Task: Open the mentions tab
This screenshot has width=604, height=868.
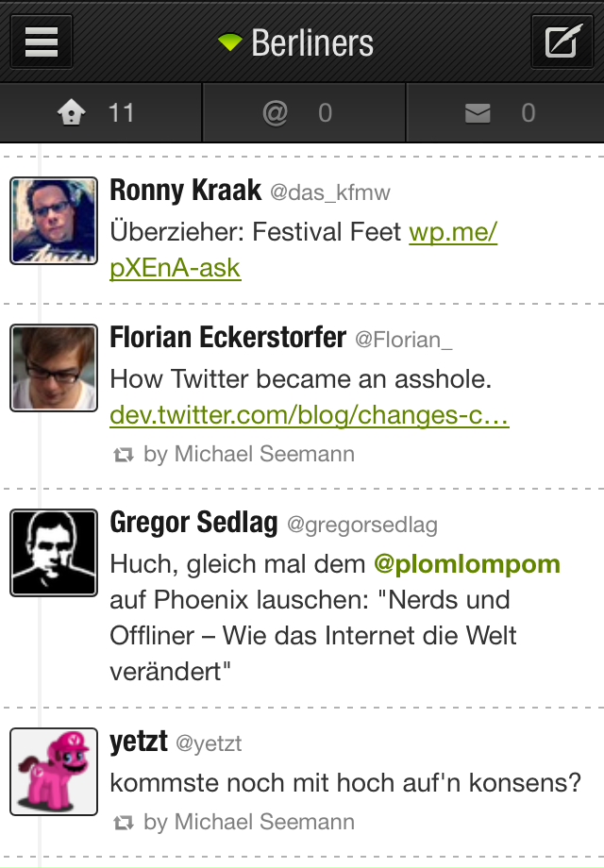Action: [303, 114]
